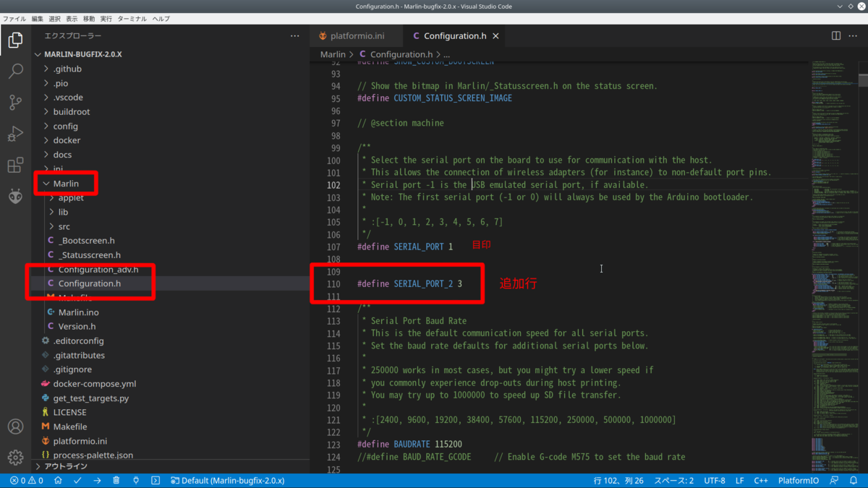Change file encoding UTF-8
This screenshot has height=488, width=868.
tap(714, 481)
